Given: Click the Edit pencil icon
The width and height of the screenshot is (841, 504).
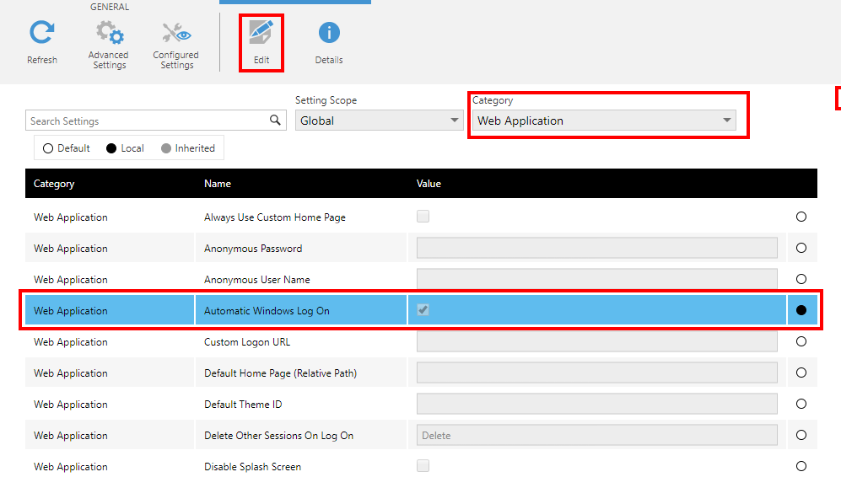Looking at the screenshot, I should (261, 34).
